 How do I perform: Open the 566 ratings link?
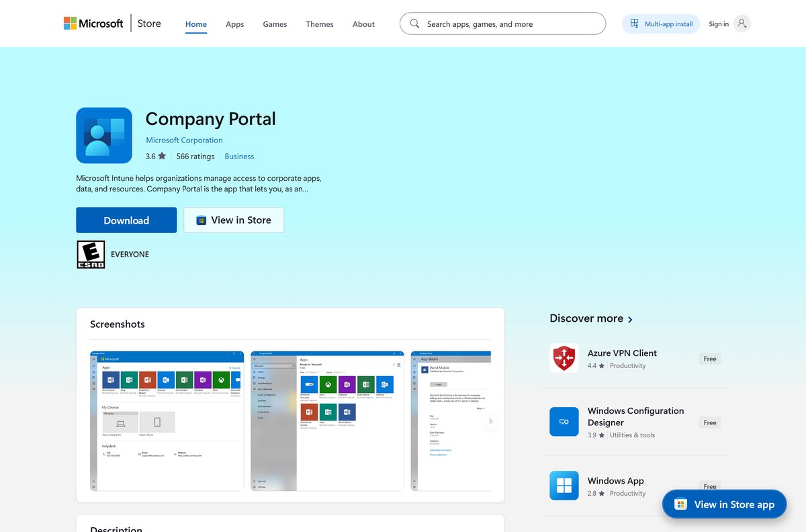(195, 157)
